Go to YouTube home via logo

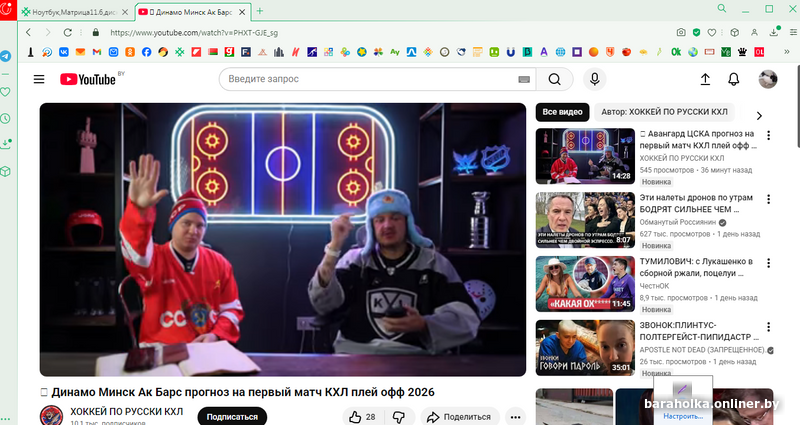[88, 79]
